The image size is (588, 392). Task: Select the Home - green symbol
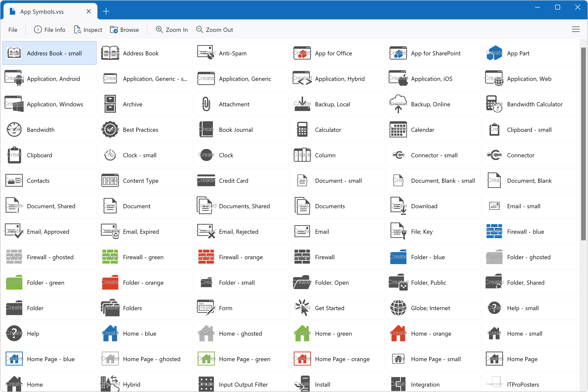[337, 333]
